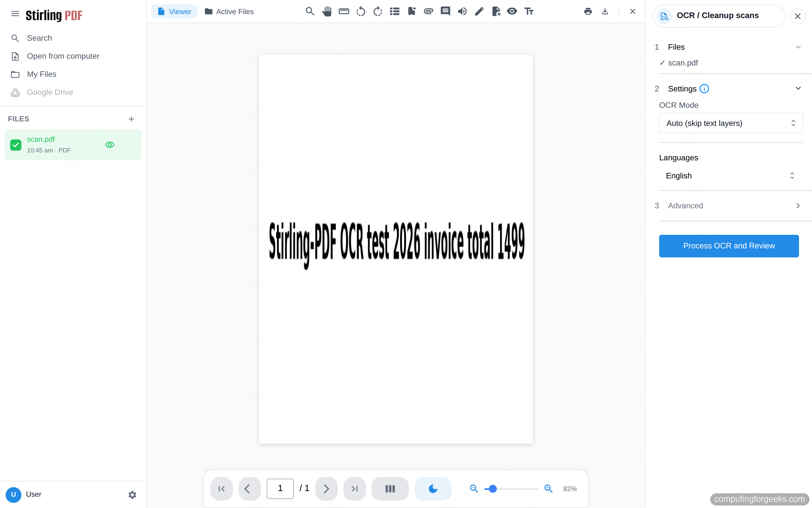Open the Languages dropdown showing English
Viewport: 812px width, 508px height.
[x=731, y=176]
